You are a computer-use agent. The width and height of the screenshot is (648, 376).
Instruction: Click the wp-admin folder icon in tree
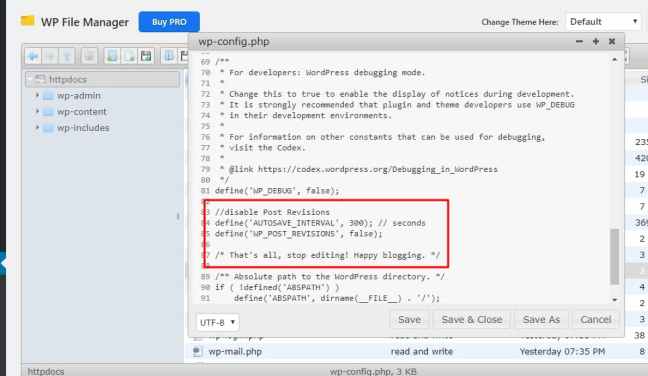click(48, 96)
